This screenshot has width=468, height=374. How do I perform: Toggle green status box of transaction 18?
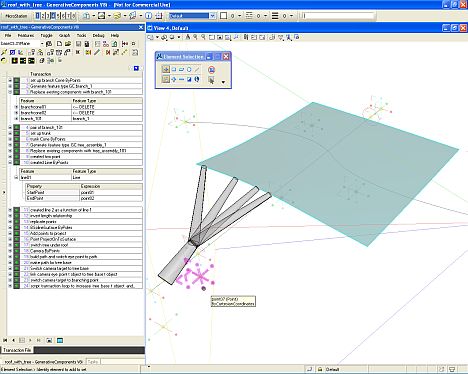tap(16, 251)
